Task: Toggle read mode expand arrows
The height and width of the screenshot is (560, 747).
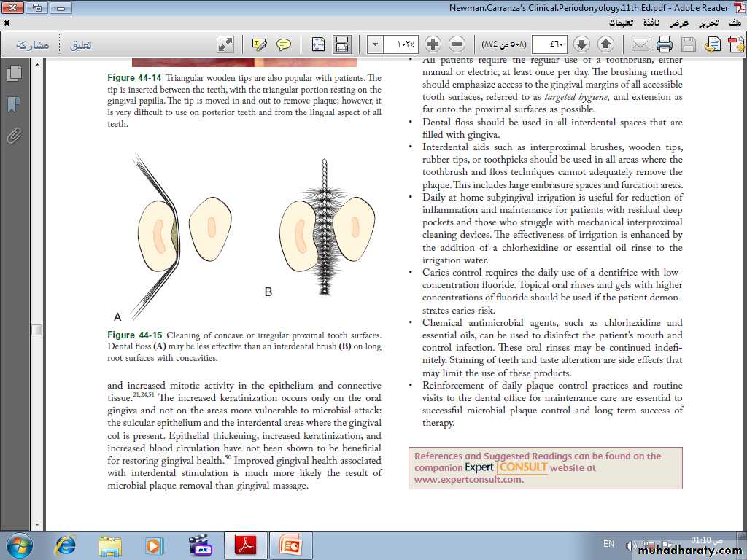Action: (225, 44)
